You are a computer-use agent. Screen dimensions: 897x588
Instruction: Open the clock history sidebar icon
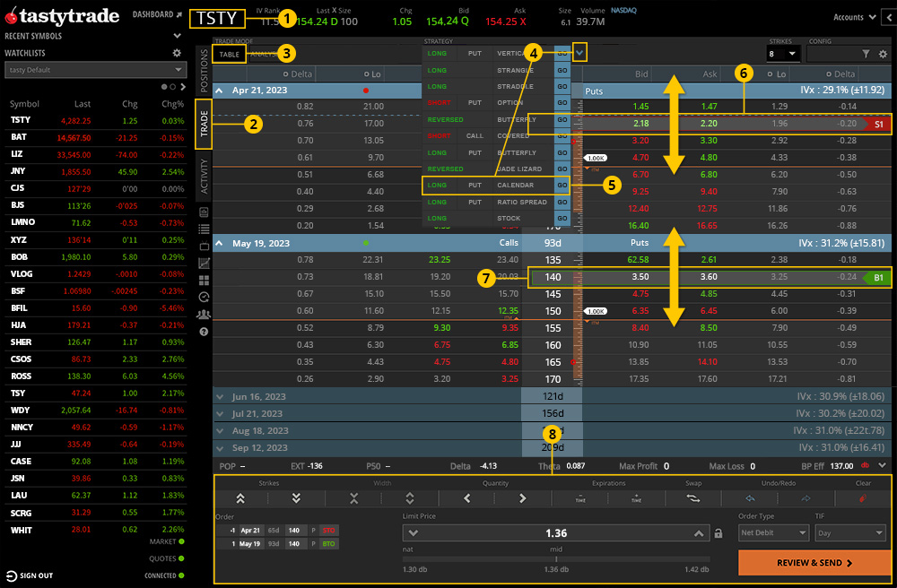click(204, 298)
